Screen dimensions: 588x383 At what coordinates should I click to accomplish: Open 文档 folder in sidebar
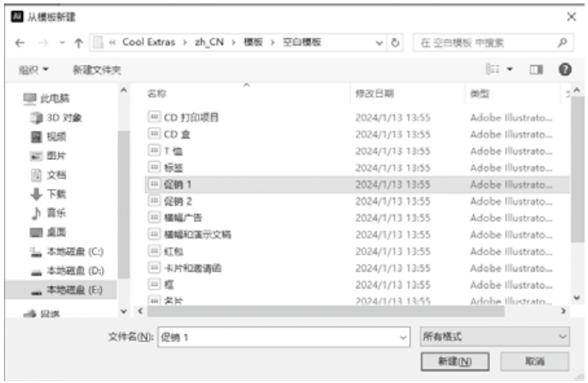48,175
